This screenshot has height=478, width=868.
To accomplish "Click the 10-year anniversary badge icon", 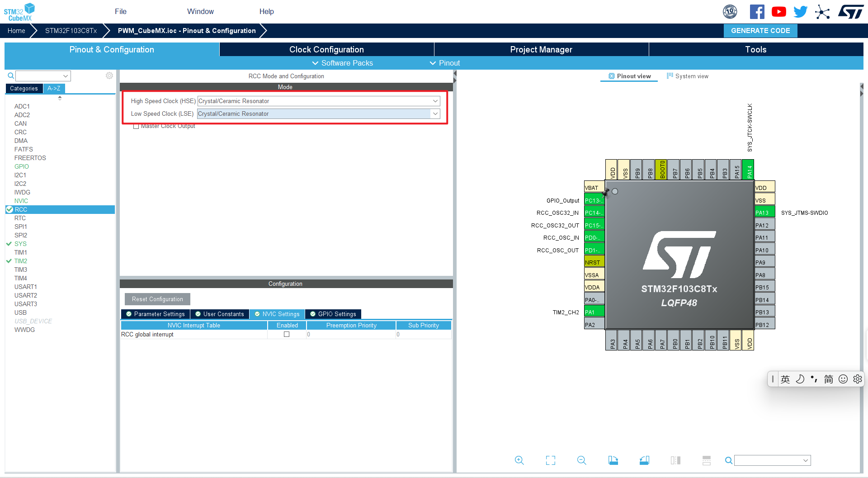I will (x=730, y=12).
